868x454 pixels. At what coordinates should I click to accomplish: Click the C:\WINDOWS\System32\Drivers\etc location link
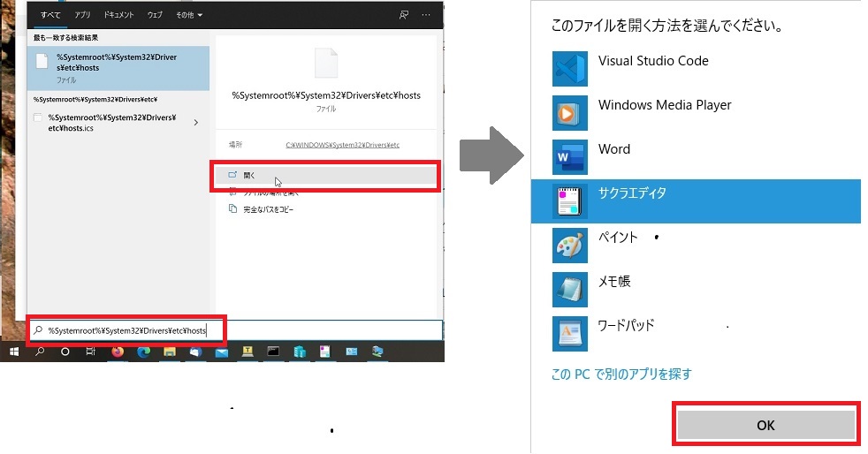pyautogui.click(x=342, y=145)
